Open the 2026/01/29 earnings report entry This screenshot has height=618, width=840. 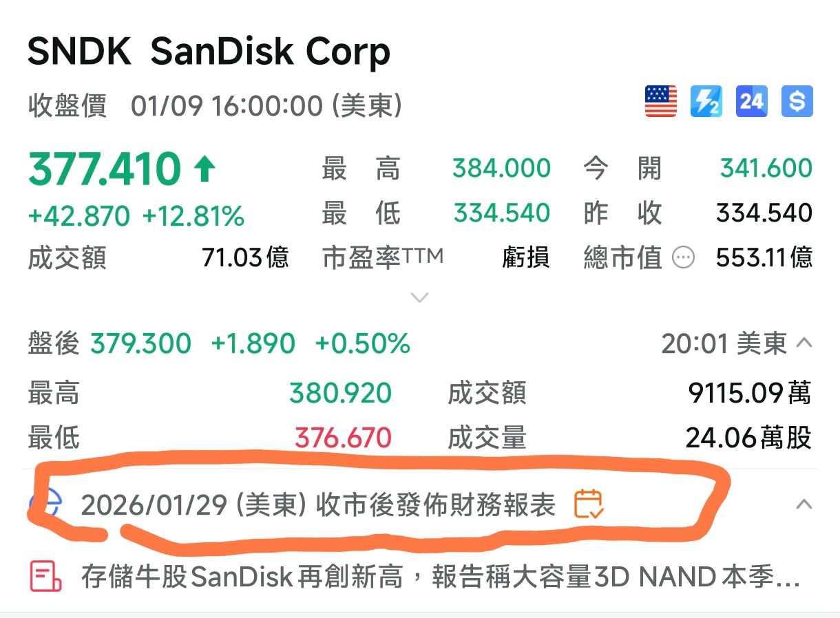317,504
